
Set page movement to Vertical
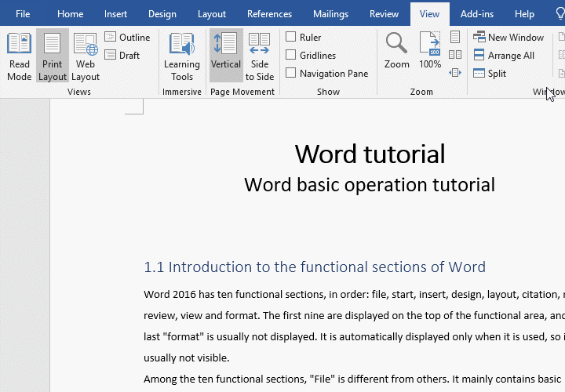coord(226,56)
